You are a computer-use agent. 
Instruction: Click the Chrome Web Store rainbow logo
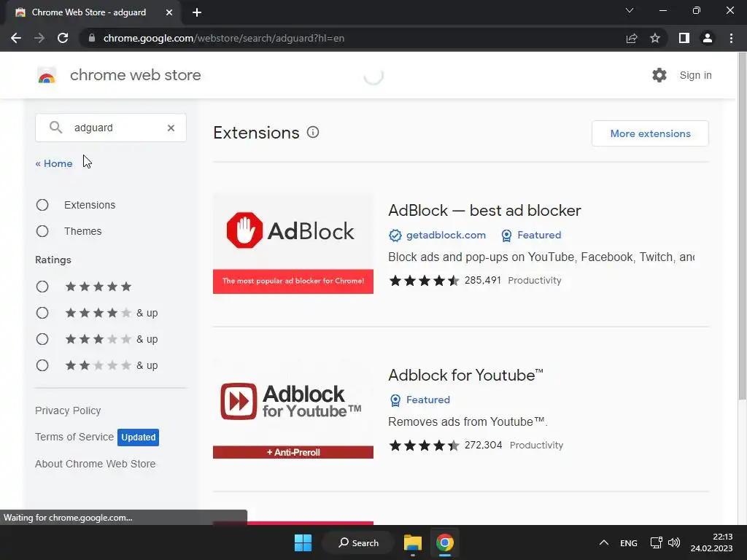click(x=47, y=75)
